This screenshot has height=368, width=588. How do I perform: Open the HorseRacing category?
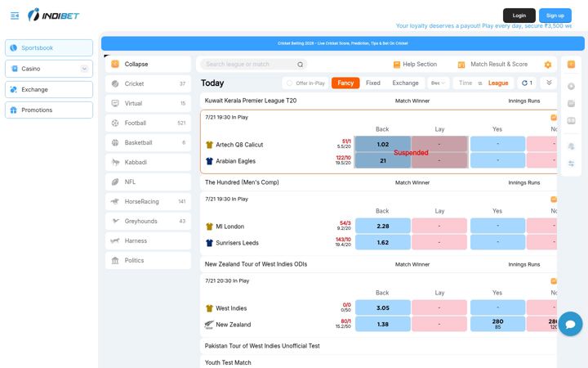coord(148,202)
